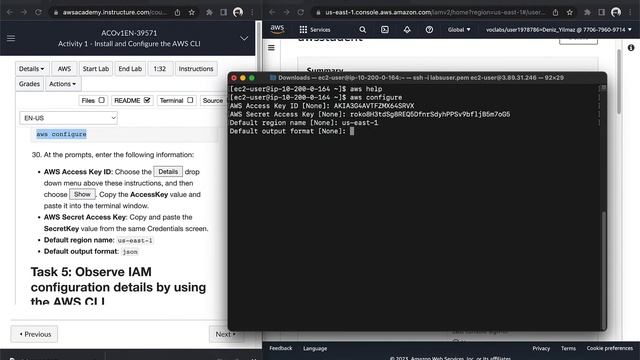Click the Privacy link in AWS footer
640x360 pixels.
coord(541,348)
